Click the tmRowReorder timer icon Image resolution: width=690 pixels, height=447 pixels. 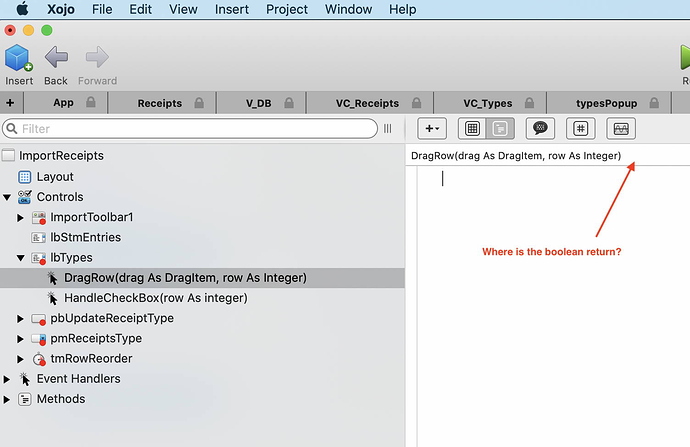point(39,359)
